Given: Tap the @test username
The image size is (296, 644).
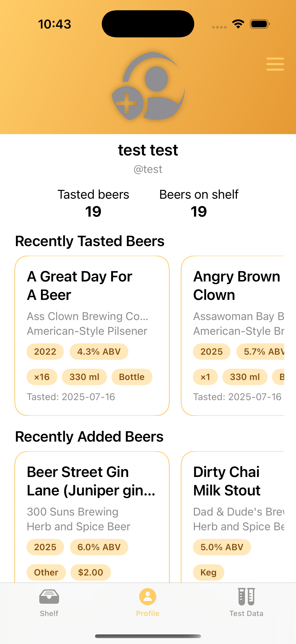Looking at the screenshot, I should pos(148,169).
